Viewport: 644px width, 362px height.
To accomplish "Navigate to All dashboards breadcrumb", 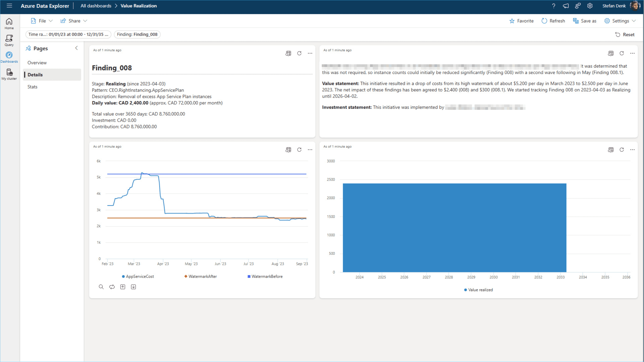I will click(x=96, y=6).
